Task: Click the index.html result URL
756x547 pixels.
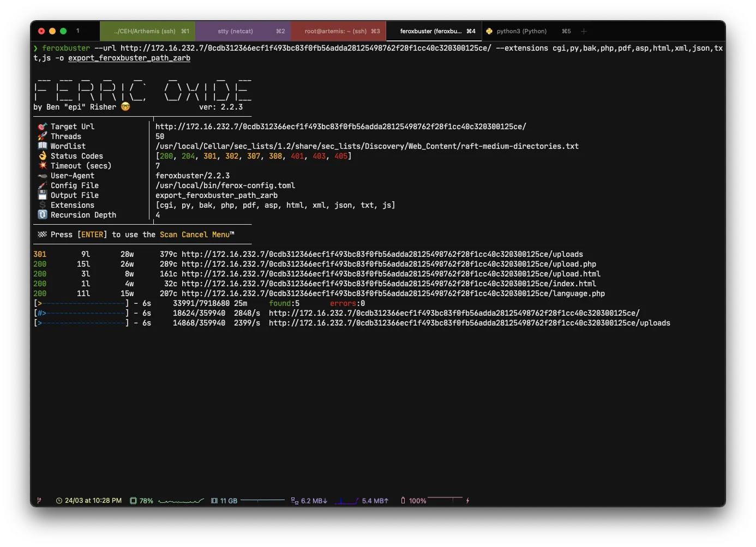Action: pos(388,284)
